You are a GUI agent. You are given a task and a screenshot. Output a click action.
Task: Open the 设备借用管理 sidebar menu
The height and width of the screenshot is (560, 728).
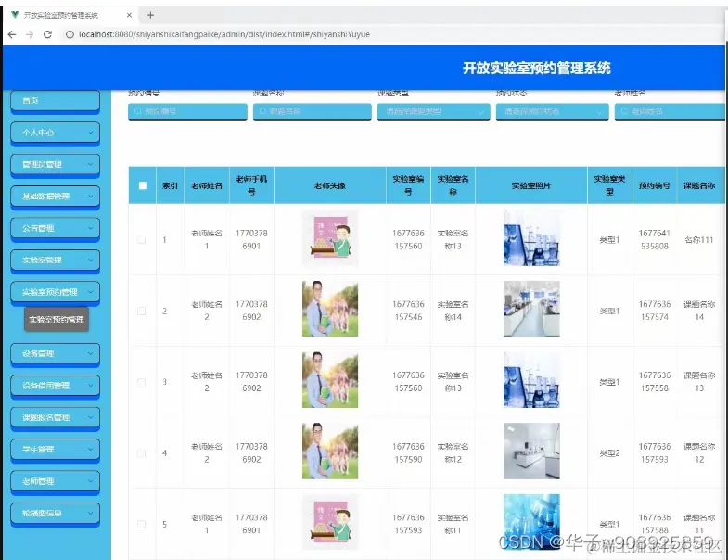(56, 386)
